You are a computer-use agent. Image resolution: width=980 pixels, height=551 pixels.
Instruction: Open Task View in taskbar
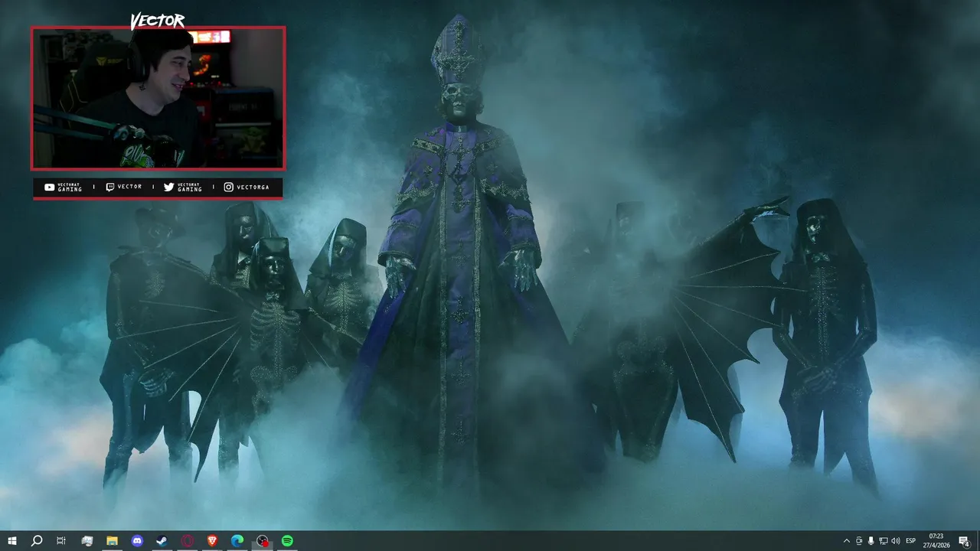(x=61, y=540)
